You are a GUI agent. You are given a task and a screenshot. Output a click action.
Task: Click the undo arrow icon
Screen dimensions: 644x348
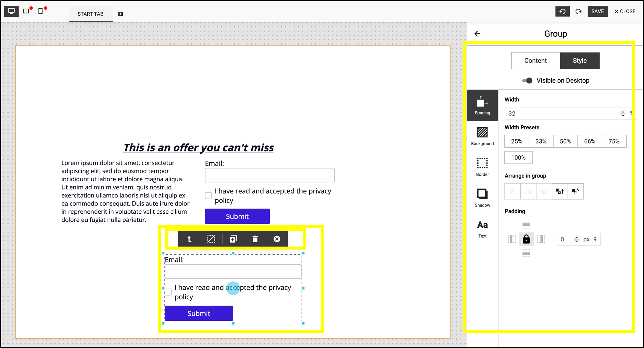point(562,11)
